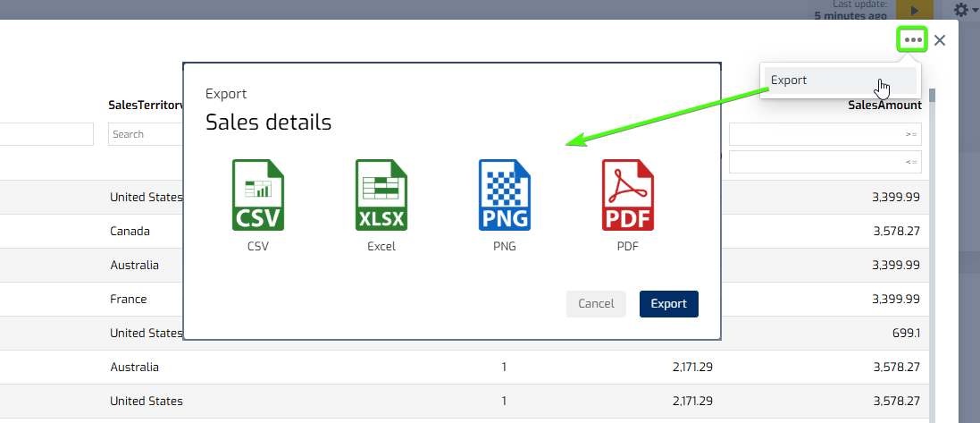Click the 699.1 sales amount value

(906, 333)
